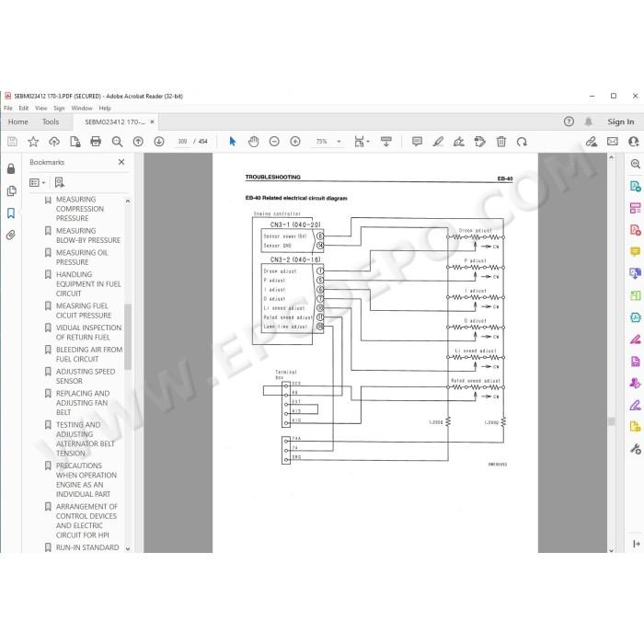This screenshot has width=644, height=644.
Task: Click the Zoom out minus icon
Action: 274,142
